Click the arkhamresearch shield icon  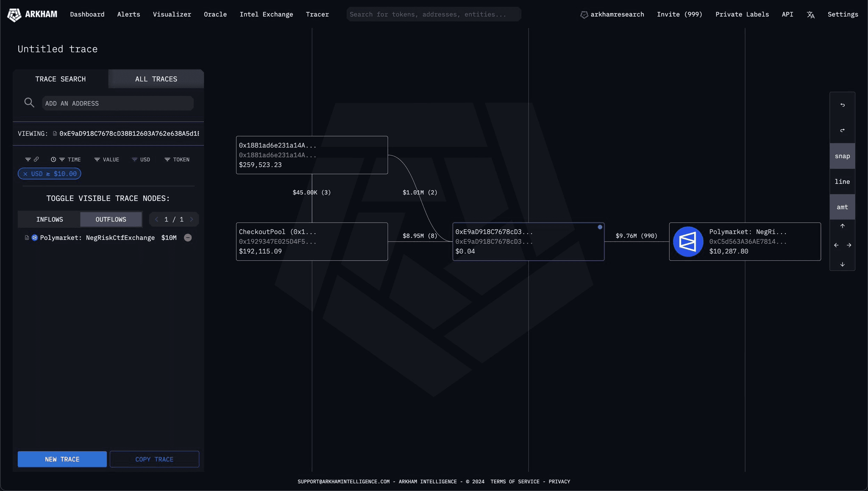(584, 15)
